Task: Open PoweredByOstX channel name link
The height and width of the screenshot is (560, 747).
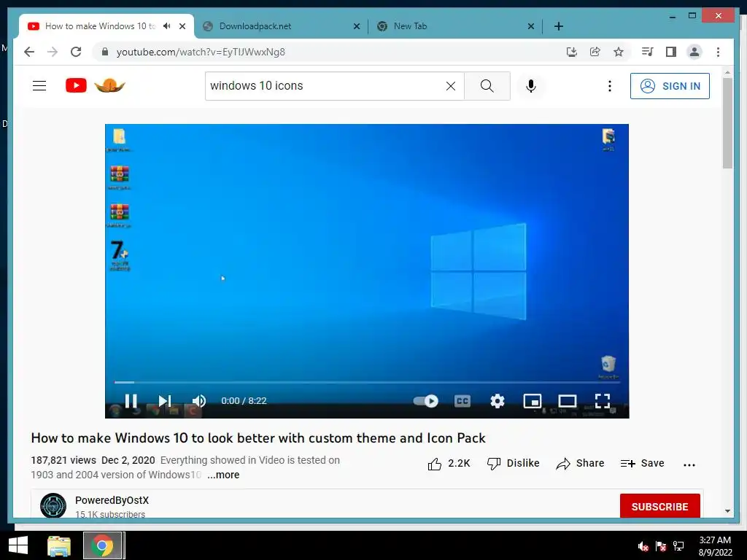Action: (x=112, y=500)
